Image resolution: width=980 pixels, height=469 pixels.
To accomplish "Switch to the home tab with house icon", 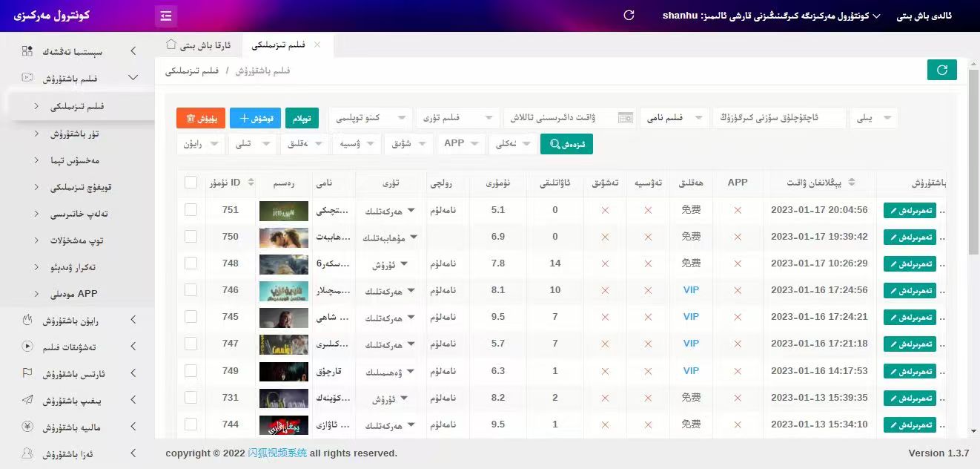I will click(198, 45).
